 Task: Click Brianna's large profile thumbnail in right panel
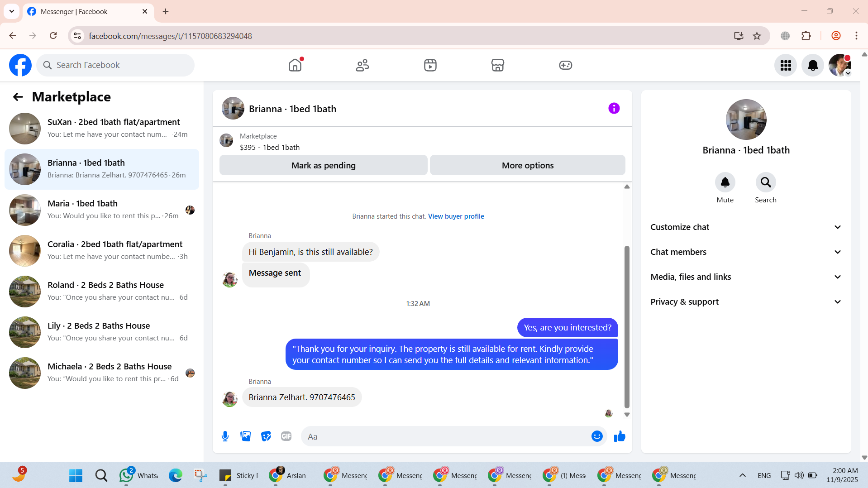coord(746,120)
